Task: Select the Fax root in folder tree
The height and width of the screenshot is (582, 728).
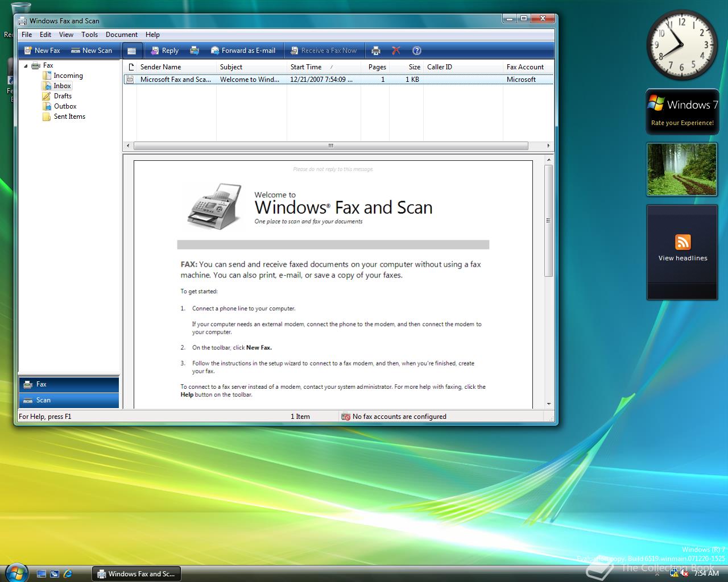Action: [43, 65]
